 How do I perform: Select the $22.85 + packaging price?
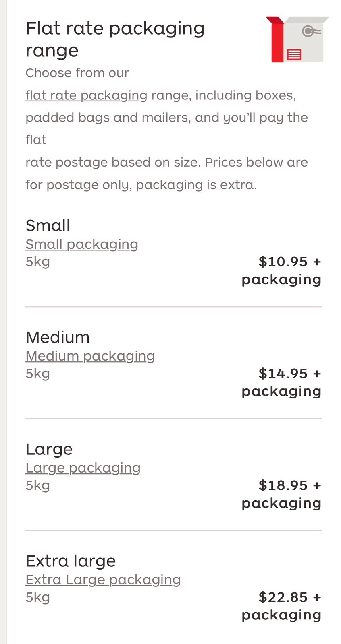(281, 606)
